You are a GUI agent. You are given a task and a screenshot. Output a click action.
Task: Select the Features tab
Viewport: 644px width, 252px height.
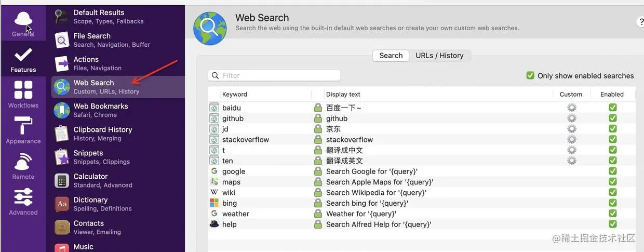click(23, 59)
